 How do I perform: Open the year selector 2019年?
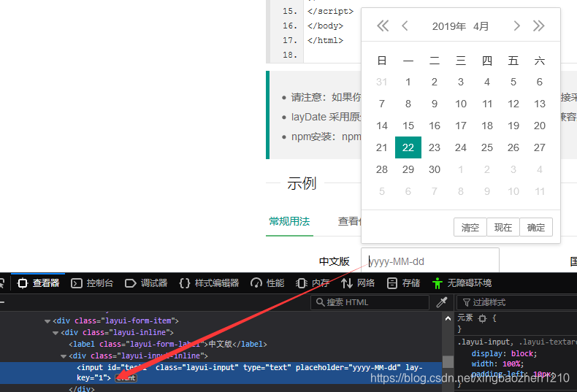tap(449, 26)
